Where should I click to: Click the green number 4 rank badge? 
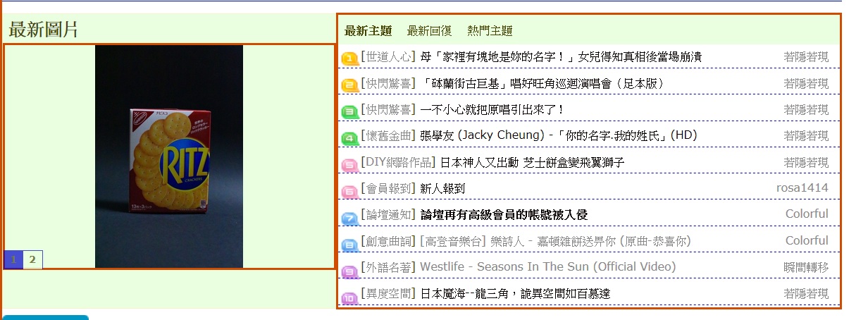349,138
